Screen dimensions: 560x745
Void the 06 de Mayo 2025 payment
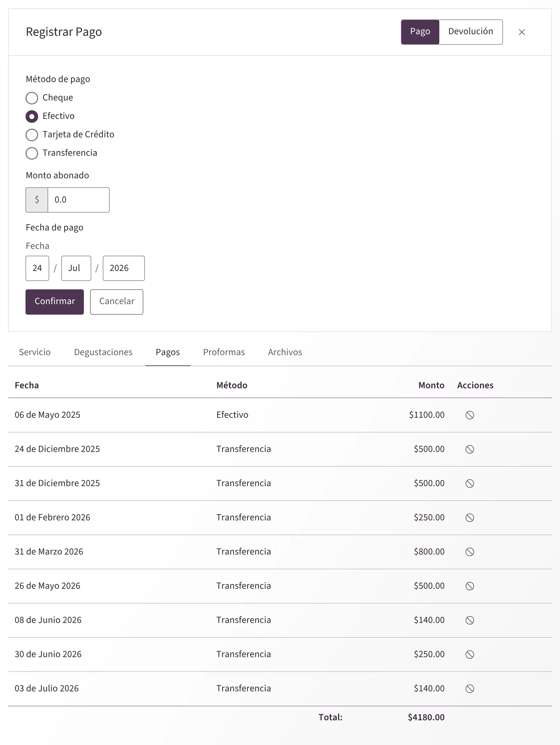pos(470,415)
